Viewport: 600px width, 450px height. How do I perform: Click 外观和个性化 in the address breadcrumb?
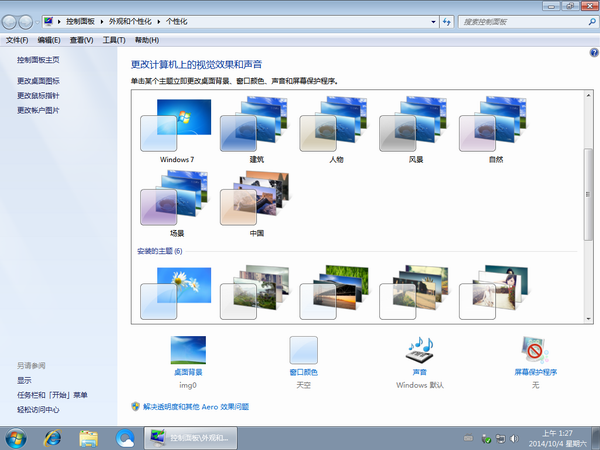click(130, 21)
